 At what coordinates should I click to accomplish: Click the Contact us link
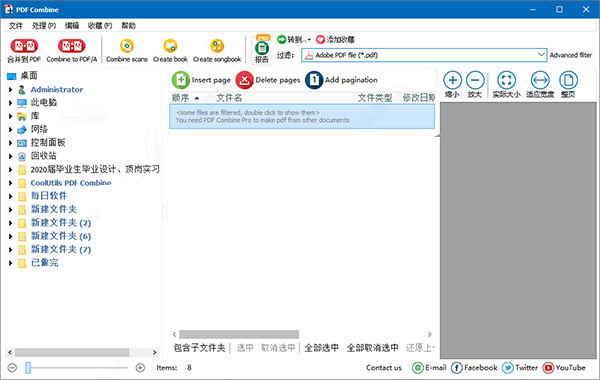[384, 368]
